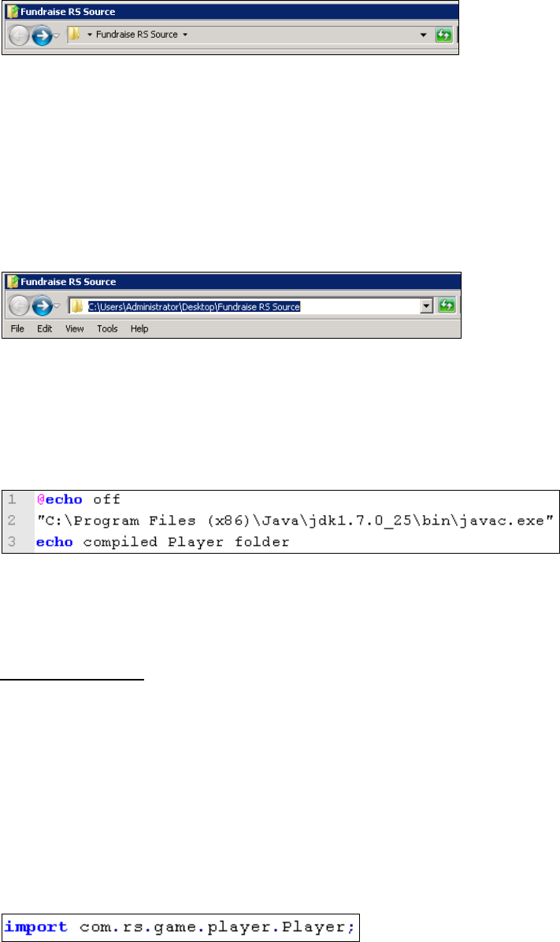
Task: Expand the arrow before the Fundraise RS Source breadcrumb
Action: 90,35
